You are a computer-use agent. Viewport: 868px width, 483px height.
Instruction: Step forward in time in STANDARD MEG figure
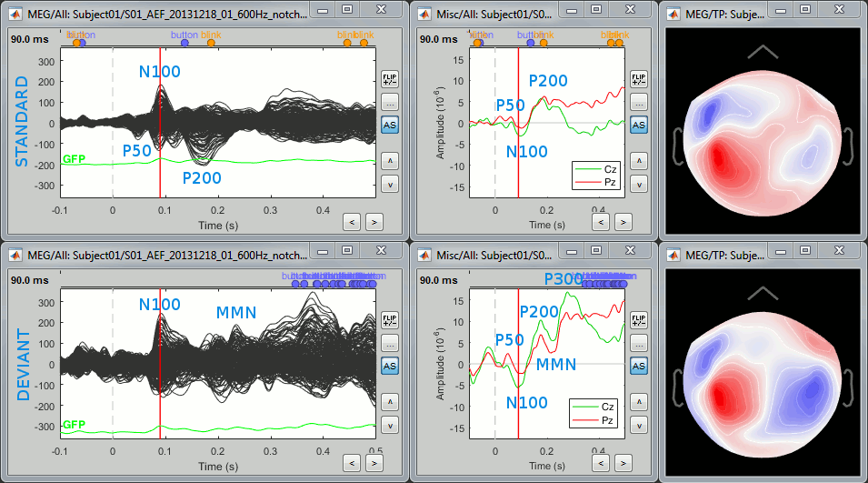[x=373, y=221]
